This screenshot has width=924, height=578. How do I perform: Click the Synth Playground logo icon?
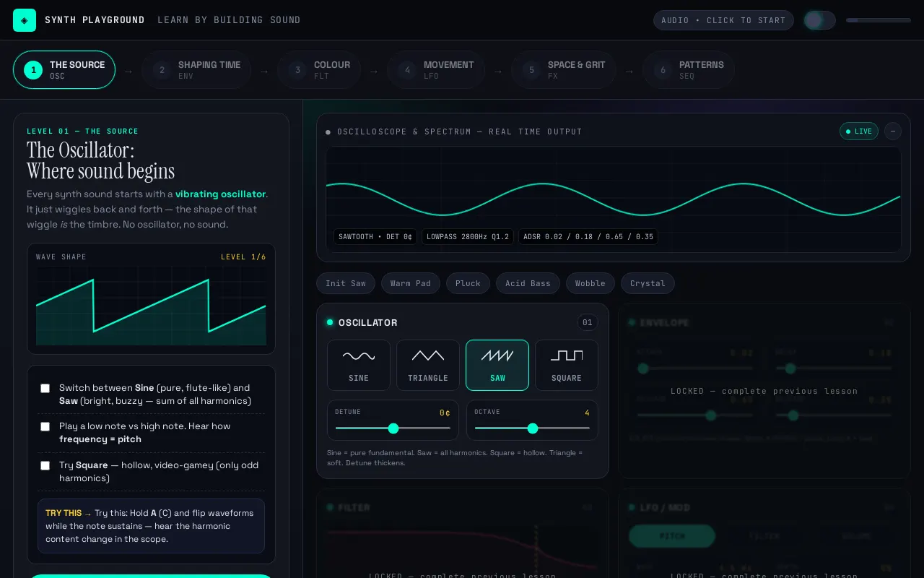[25, 20]
